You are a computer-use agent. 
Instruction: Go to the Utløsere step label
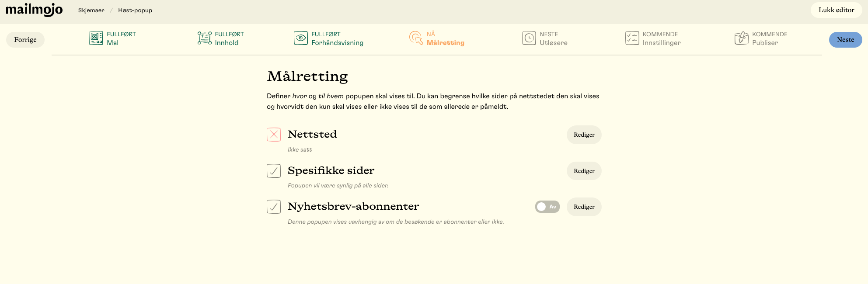click(x=554, y=43)
